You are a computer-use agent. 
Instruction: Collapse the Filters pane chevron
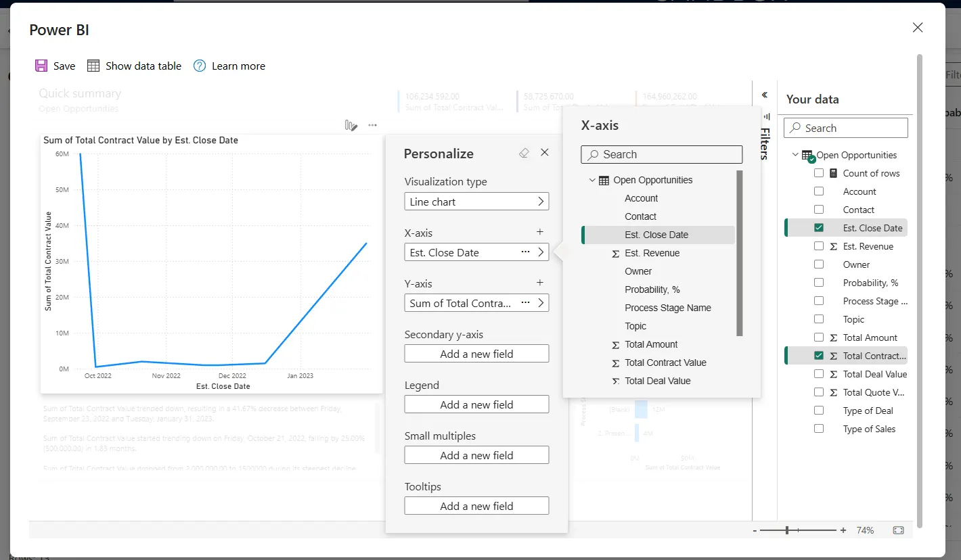765,95
